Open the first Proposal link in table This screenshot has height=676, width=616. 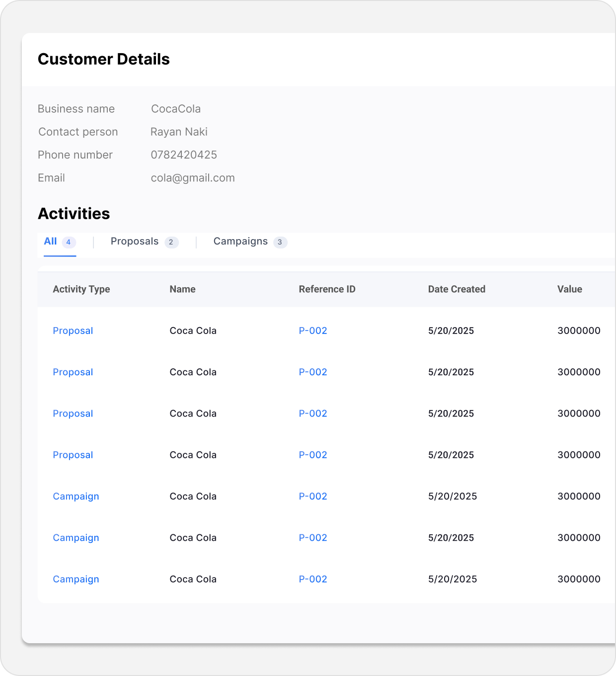[73, 331]
